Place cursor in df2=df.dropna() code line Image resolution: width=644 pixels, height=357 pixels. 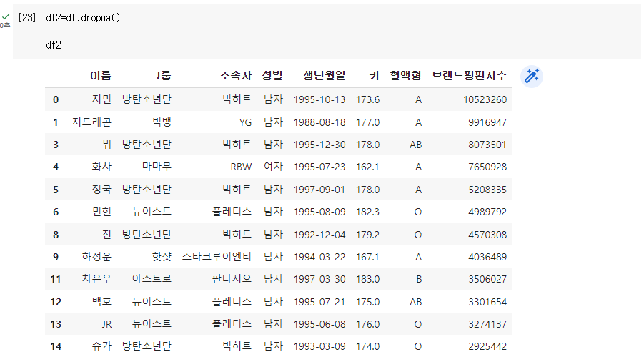(x=83, y=18)
